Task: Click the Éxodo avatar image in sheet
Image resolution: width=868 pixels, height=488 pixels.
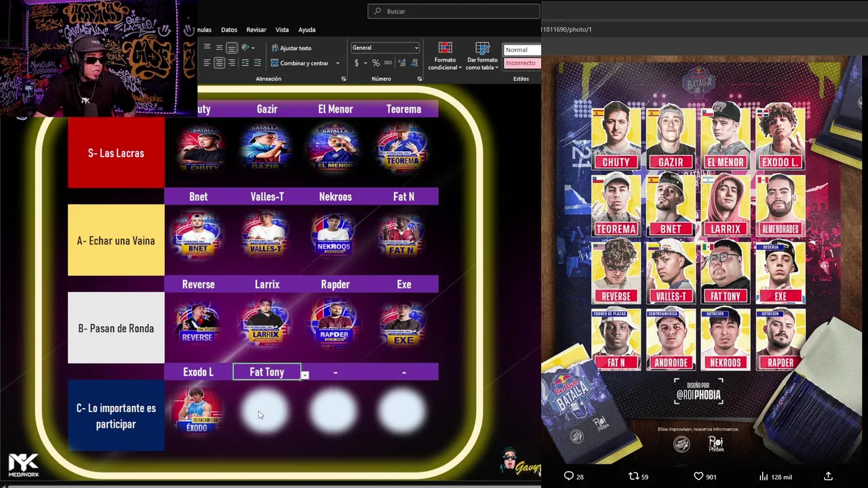Action: click(x=197, y=410)
